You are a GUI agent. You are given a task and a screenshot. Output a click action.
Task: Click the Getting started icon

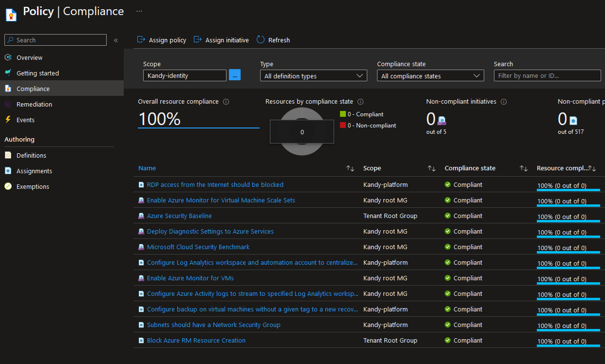coord(8,73)
